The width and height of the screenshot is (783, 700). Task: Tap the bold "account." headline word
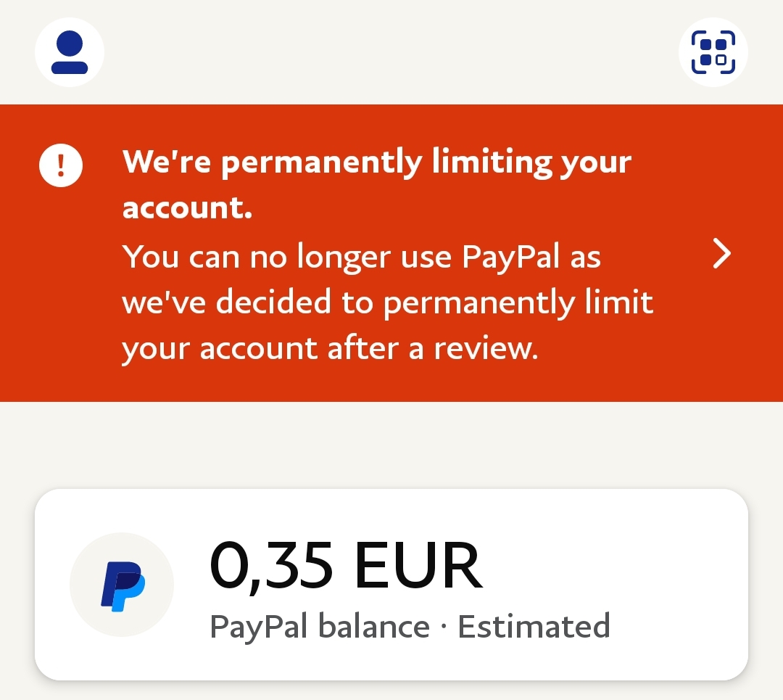(x=187, y=207)
